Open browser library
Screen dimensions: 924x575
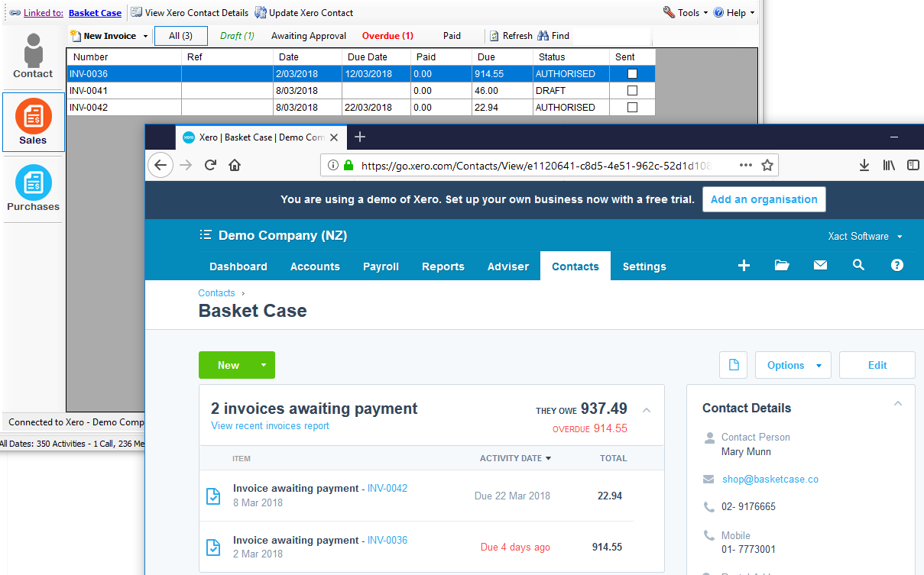(x=889, y=165)
